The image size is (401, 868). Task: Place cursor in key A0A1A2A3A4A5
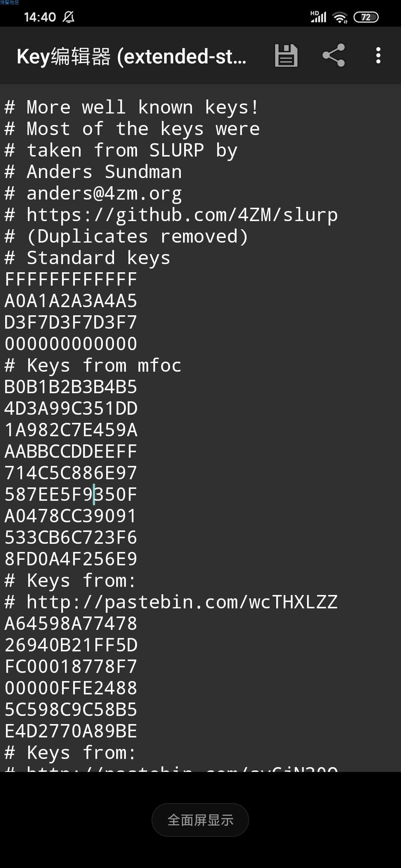pos(71,301)
